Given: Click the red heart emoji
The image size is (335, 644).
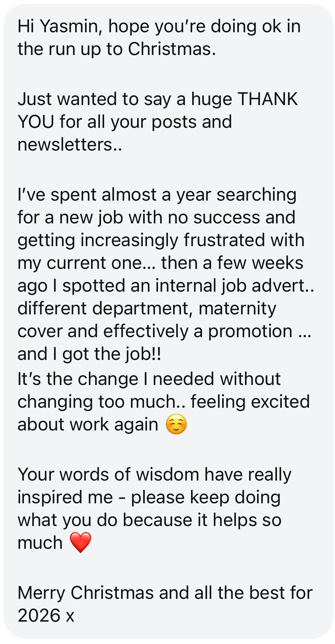Looking at the screenshot, I should [81, 543].
